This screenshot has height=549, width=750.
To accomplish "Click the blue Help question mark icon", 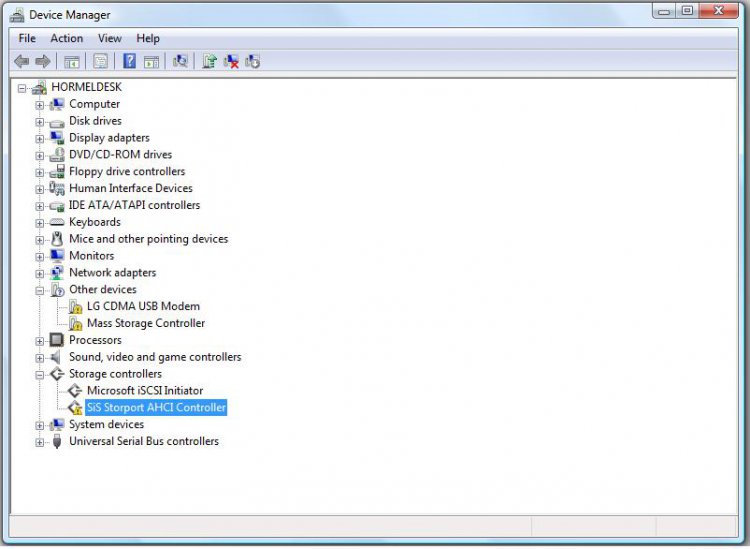I will point(129,61).
